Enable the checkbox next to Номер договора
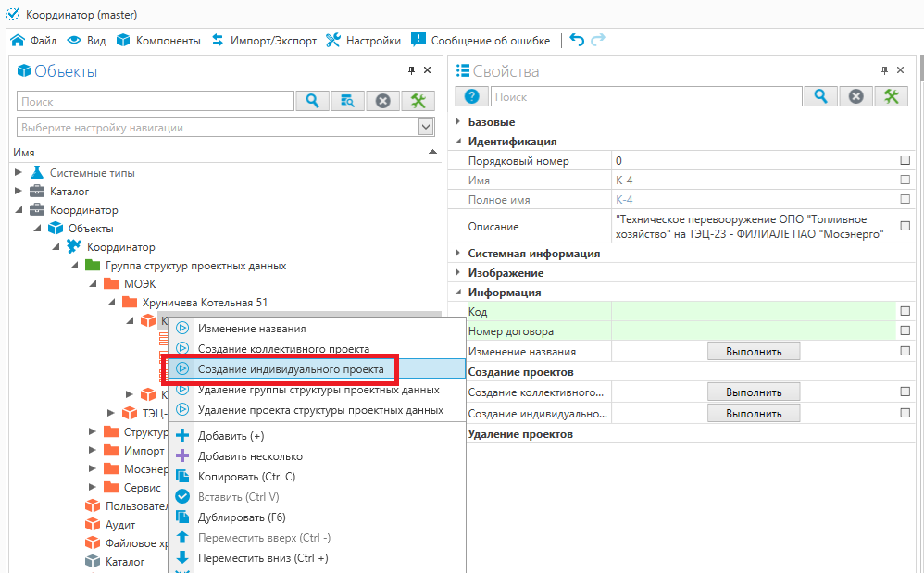 905,331
